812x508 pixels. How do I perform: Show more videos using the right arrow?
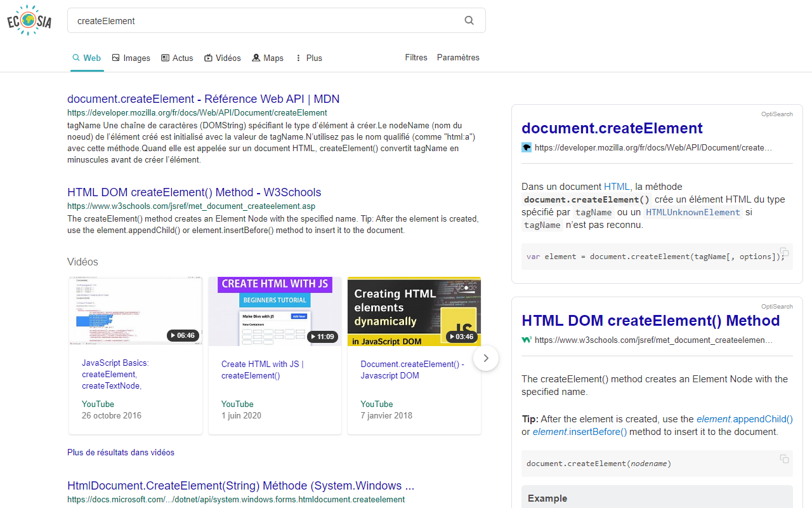[485, 358]
